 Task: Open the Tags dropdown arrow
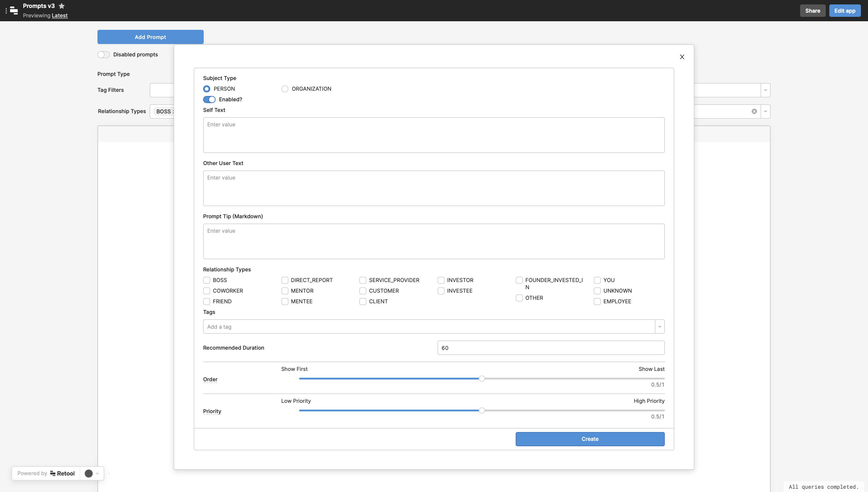660,326
